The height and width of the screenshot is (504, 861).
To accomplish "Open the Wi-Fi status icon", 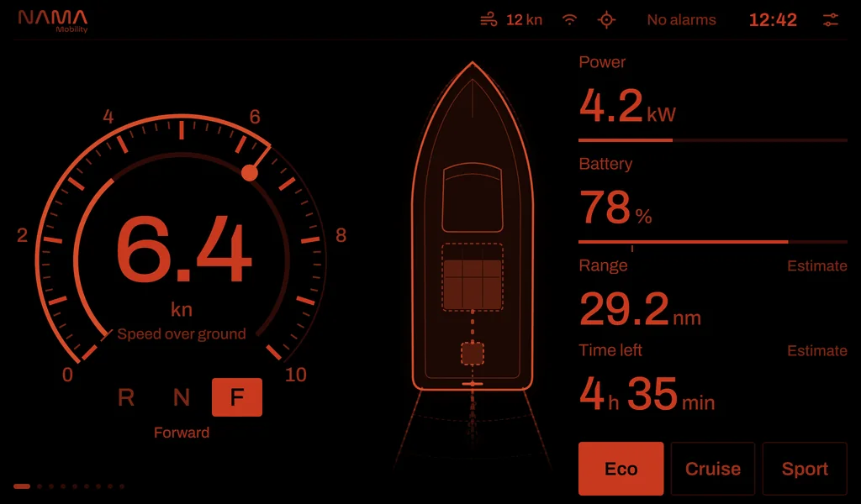I will point(569,20).
